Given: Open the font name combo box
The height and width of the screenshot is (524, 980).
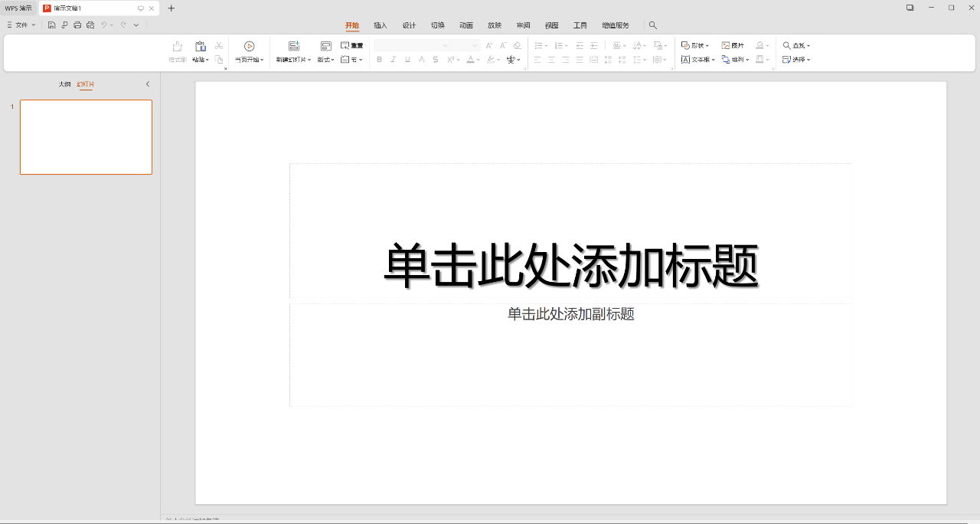Looking at the screenshot, I should [411, 46].
